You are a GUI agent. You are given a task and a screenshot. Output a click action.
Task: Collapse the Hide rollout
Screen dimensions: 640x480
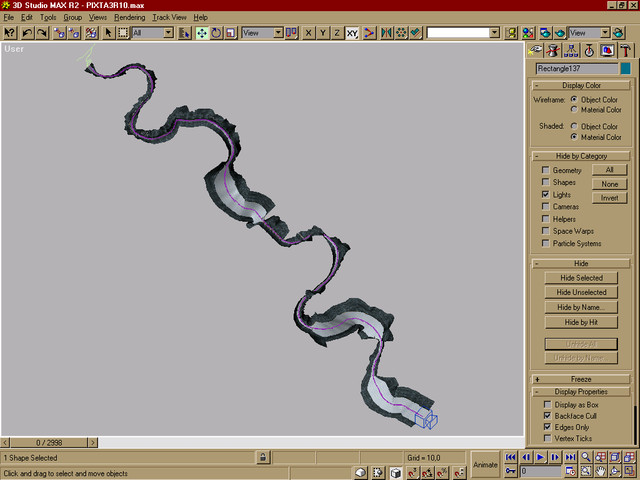(x=581, y=263)
